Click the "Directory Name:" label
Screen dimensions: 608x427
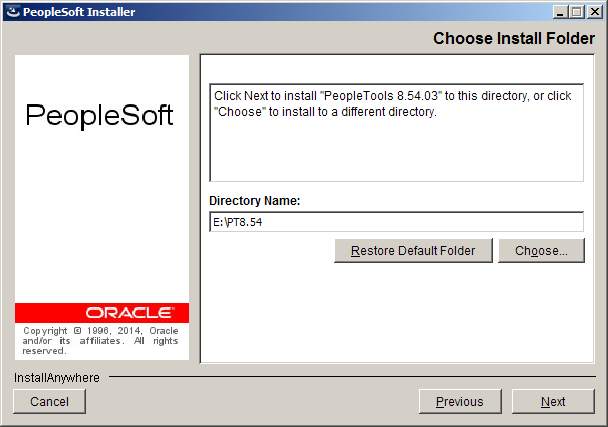pos(255,201)
